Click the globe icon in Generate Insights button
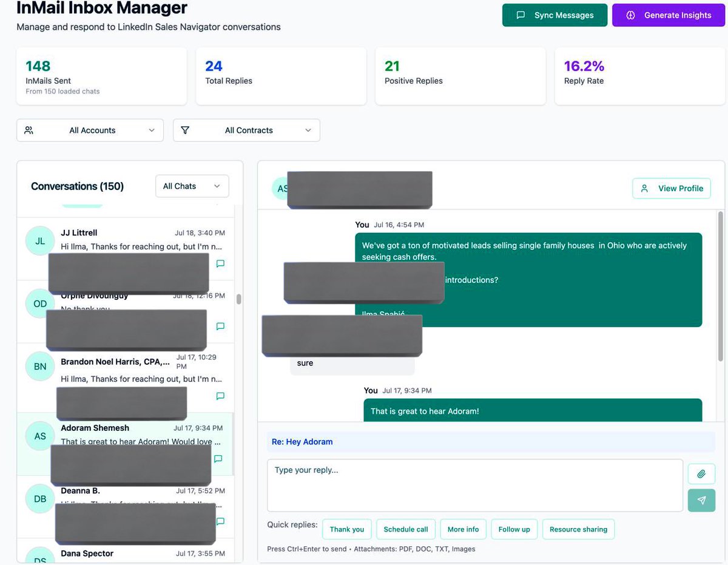Viewport: 728px width, 565px height. pyautogui.click(x=630, y=15)
